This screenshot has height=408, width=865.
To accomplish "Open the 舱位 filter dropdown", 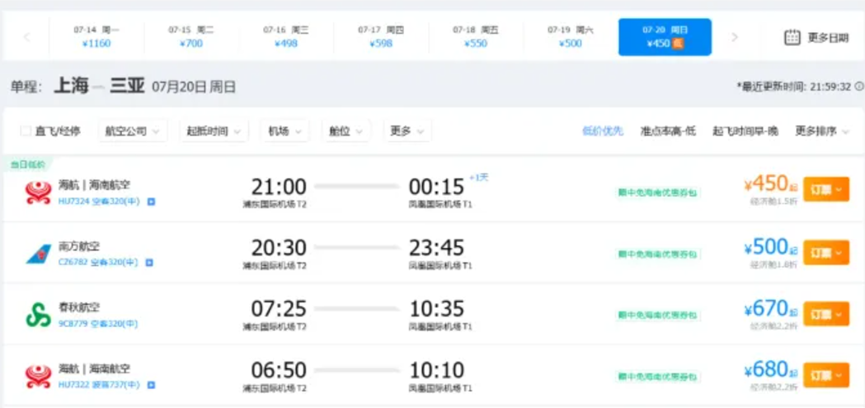I will (346, 131).
